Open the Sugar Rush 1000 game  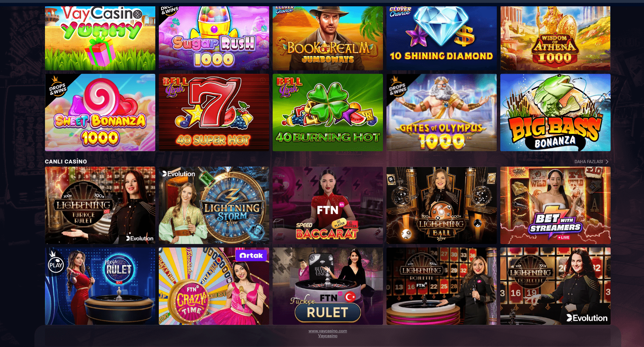pyautogui.click(x=214, y=38)
